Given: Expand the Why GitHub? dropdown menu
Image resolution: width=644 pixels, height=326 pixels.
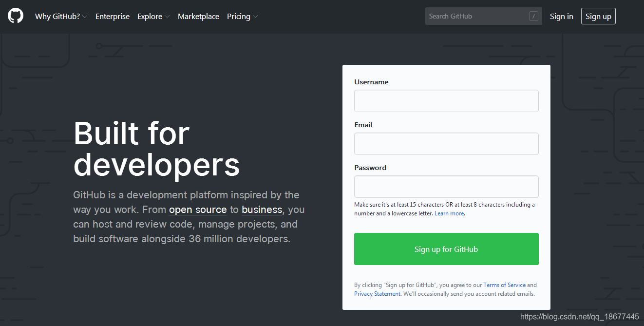Looking at the screenshot, I should [x=61, y=16].
